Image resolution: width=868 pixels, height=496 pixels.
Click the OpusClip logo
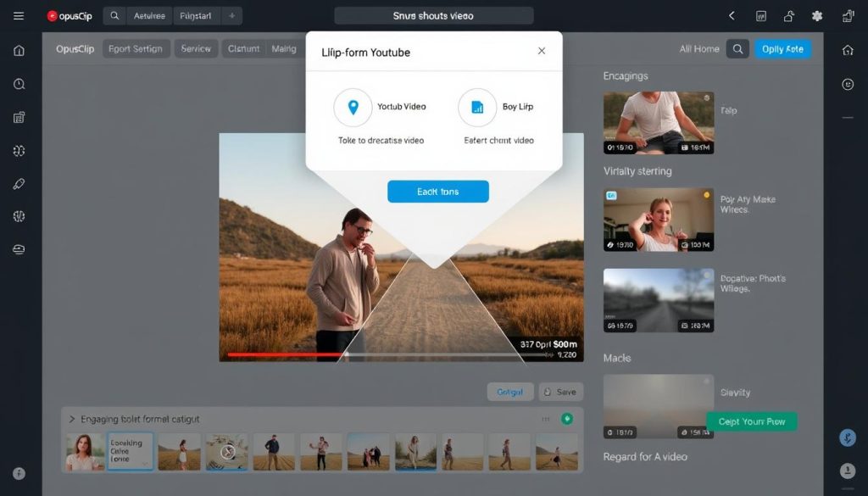coord(70,14)
